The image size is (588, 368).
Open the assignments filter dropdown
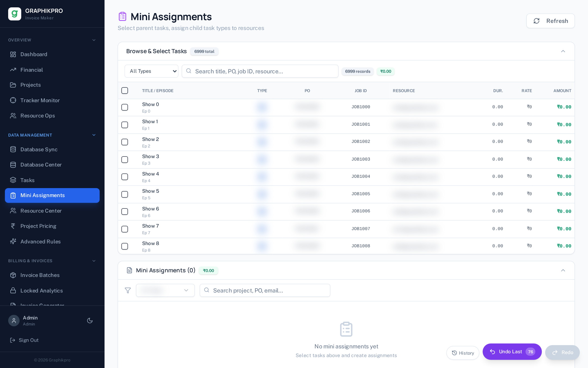[x=165, y=290]
